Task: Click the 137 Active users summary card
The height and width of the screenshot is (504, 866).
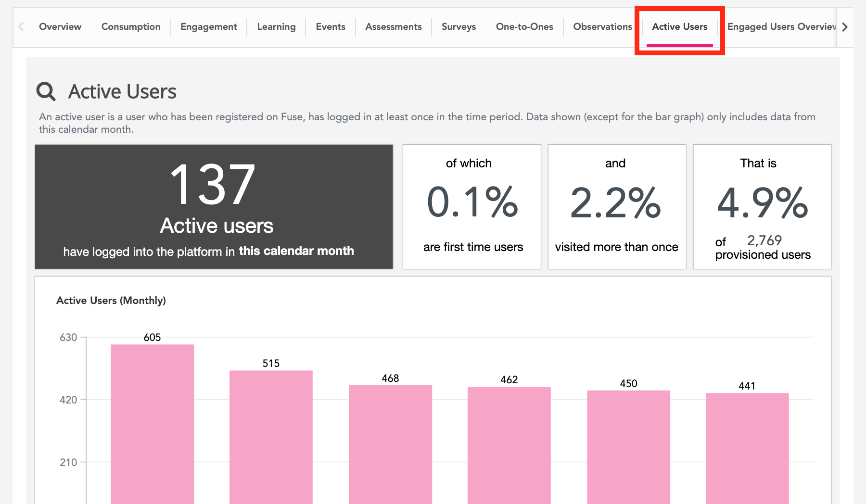Action: coord(214,207)
